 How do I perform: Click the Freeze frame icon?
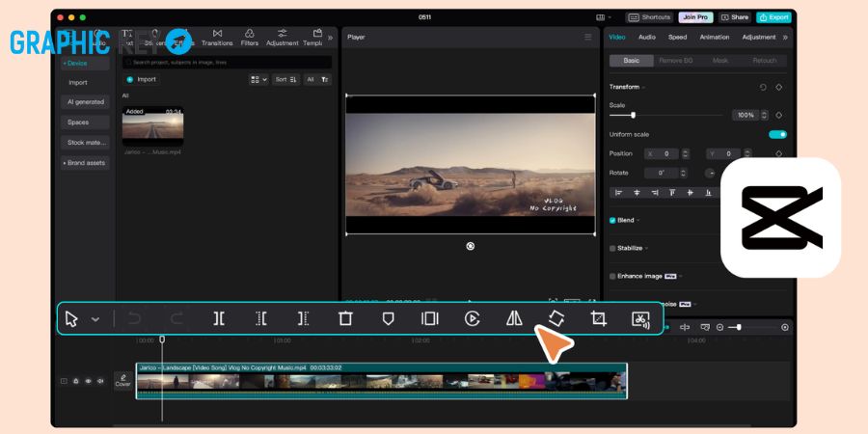click(x=429, y=318)
